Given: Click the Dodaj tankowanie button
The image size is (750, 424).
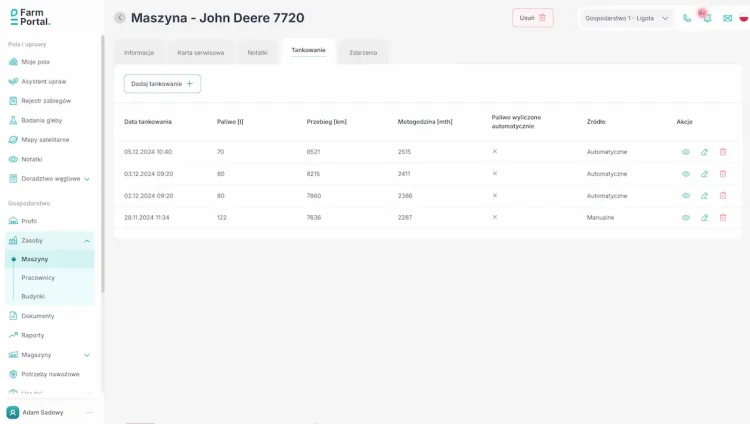Looking at the screenshot, I should coord(162,84).
